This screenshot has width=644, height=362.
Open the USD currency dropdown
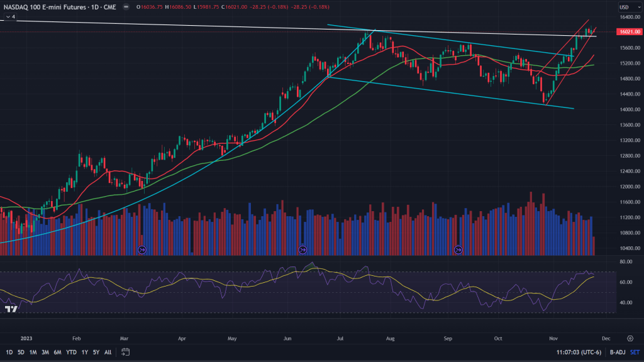(625, 7)
